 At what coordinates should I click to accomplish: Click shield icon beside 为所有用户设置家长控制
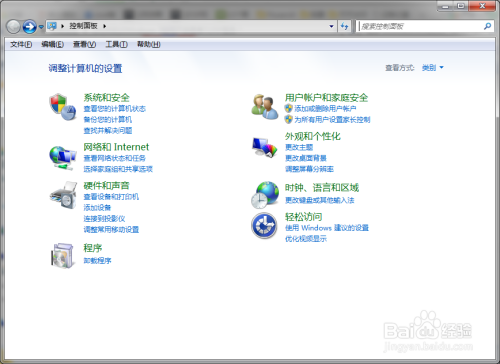pos(288,119)
